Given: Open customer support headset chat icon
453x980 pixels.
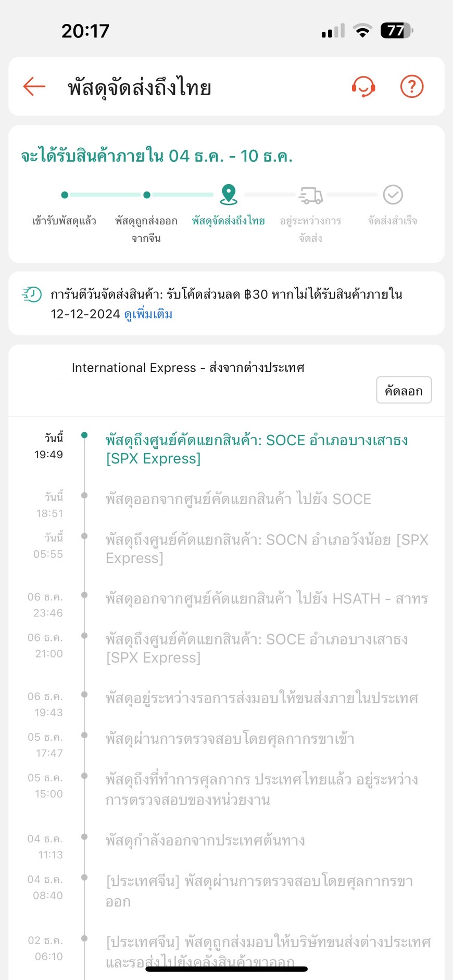Looking at the screenshot, I should pos(363,86).
